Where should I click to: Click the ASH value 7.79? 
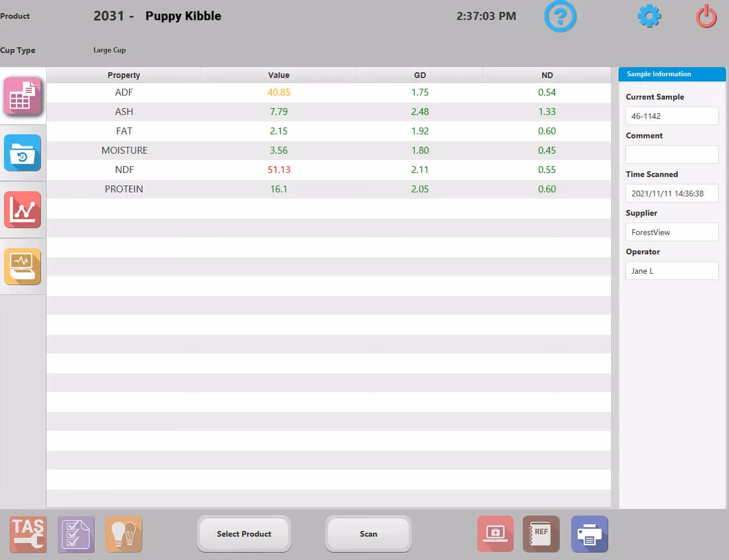[279, 112]
